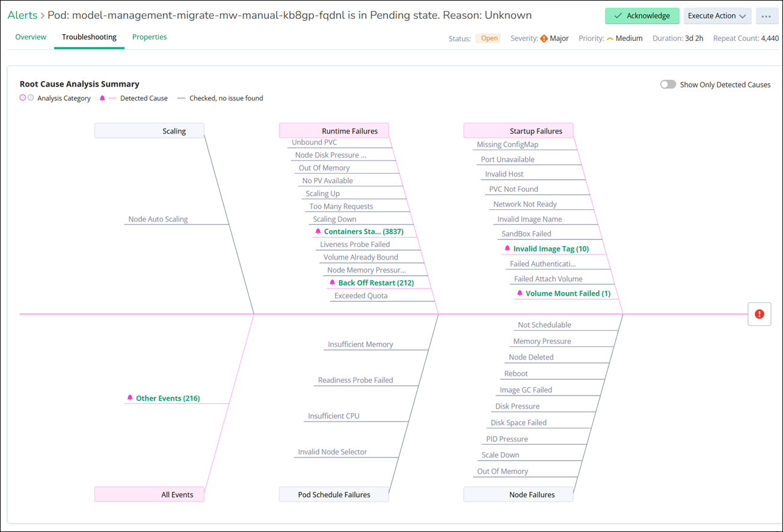The width and height of the screenshot is (783, 532).
Task: Expand the Execute Action dropdown
Action: coord(717,16)
